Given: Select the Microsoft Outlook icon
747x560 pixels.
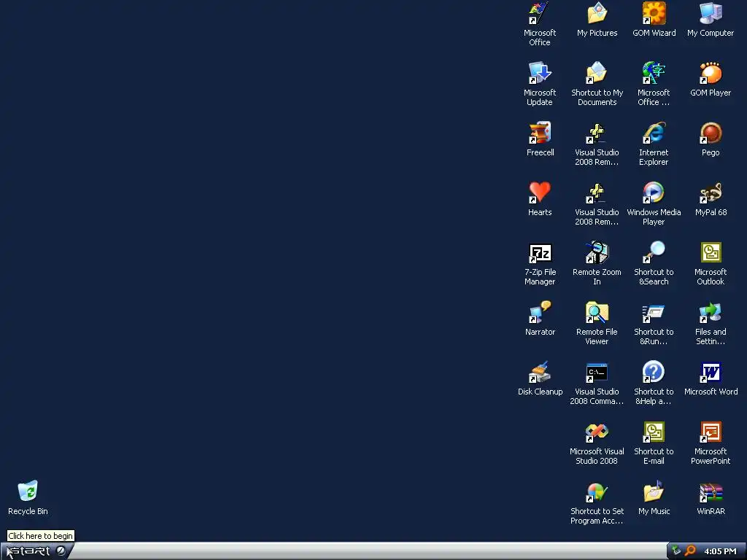Looking at the screenshot, I should click(x=711, y=253).
